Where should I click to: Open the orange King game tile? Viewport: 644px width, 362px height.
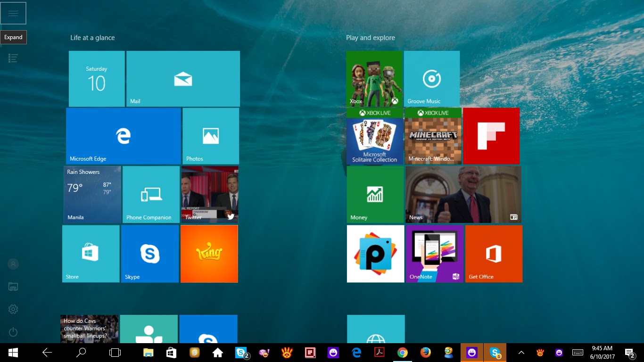[209, 254]
